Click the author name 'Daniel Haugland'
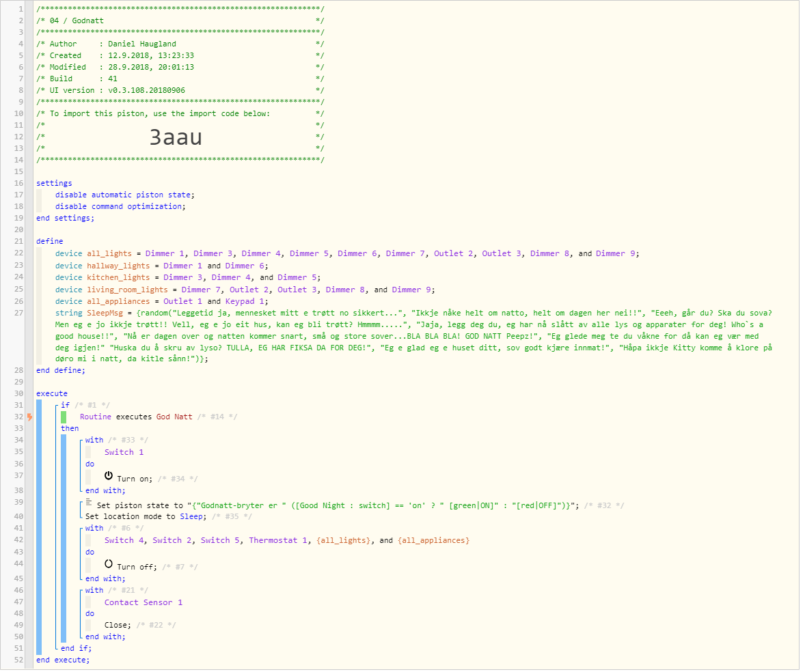The width and height of the screenshot is (805, 672). tap(141, 44)
